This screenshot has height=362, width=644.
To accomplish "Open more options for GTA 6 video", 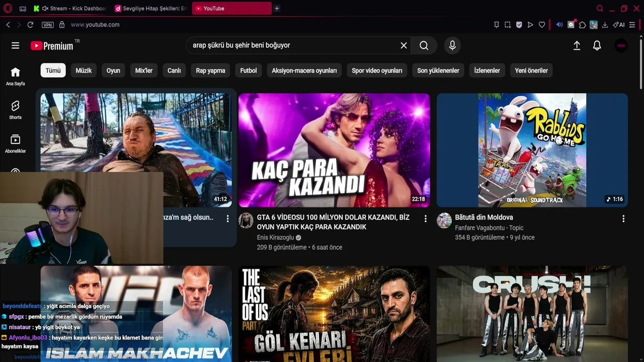I will pyautogui.click(x=425, y=219).
